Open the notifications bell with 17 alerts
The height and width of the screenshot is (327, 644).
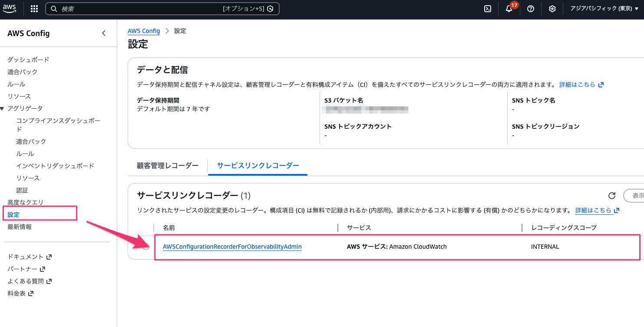(509, 9)
